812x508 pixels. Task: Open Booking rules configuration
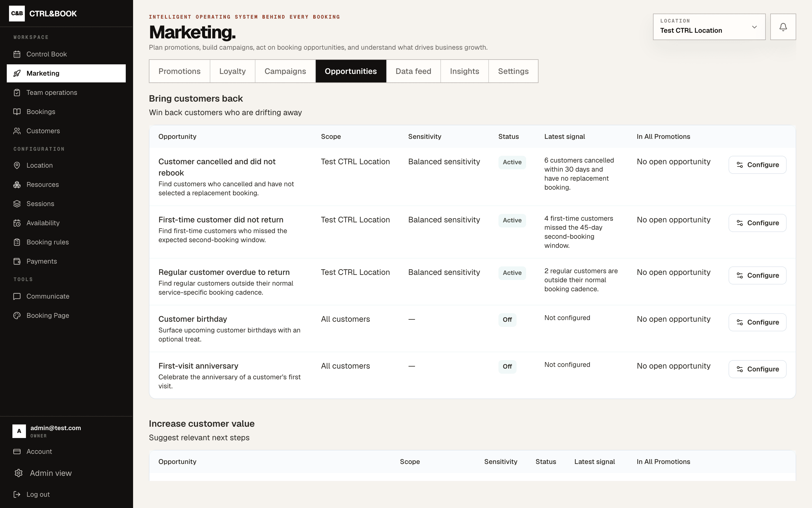point(66,242)
